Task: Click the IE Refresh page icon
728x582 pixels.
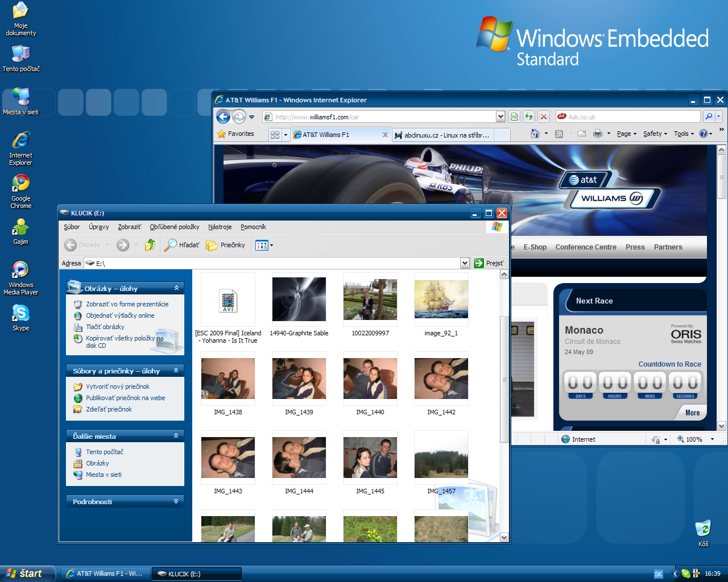Action: (x=529, y=117)
